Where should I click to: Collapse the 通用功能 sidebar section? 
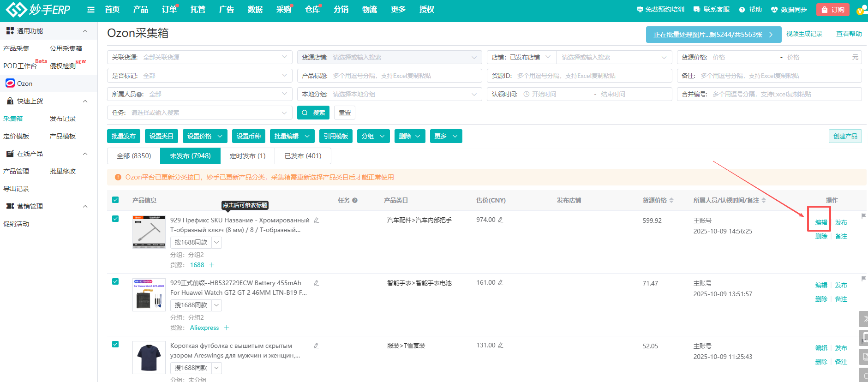(85, 31)
